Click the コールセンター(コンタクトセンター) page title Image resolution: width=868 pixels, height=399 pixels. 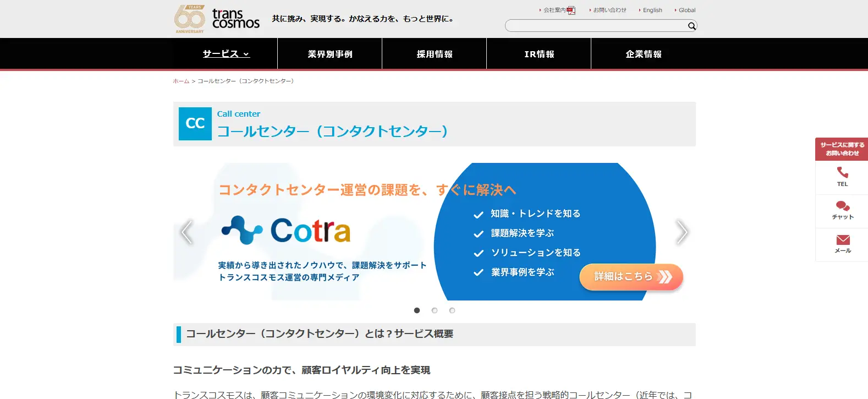pos(332,132)
